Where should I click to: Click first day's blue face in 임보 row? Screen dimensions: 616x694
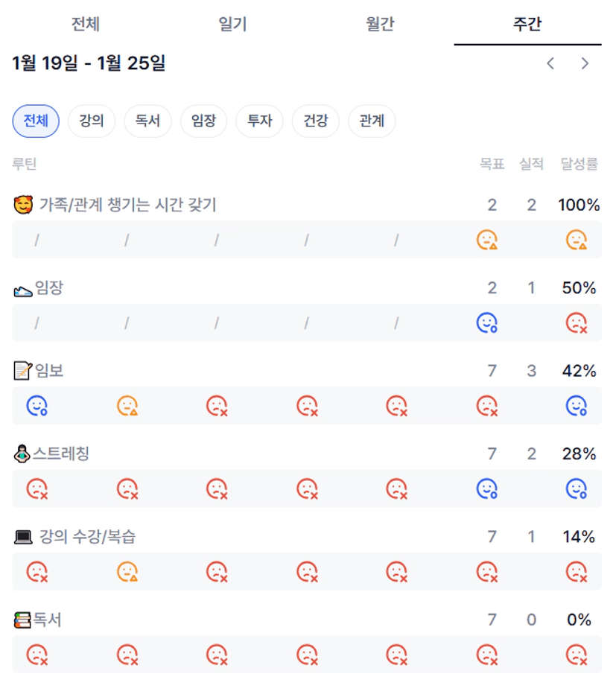click(x=37, y=406)
